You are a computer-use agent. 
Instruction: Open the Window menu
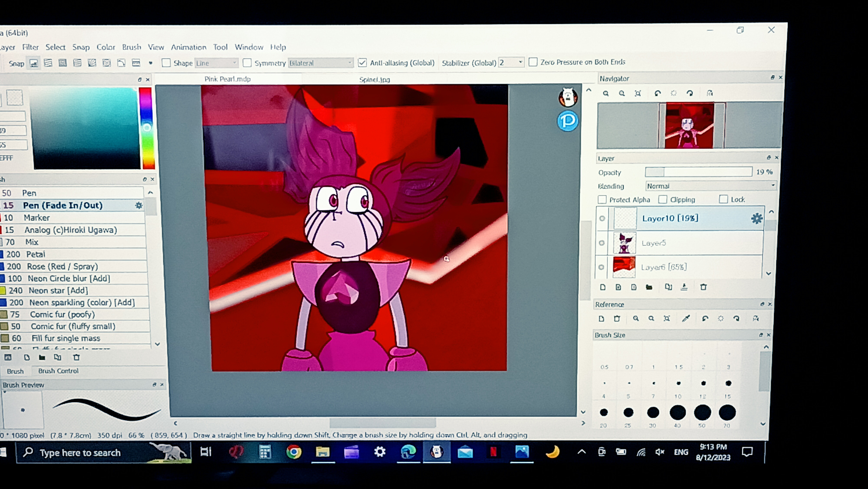pos(249,47)
